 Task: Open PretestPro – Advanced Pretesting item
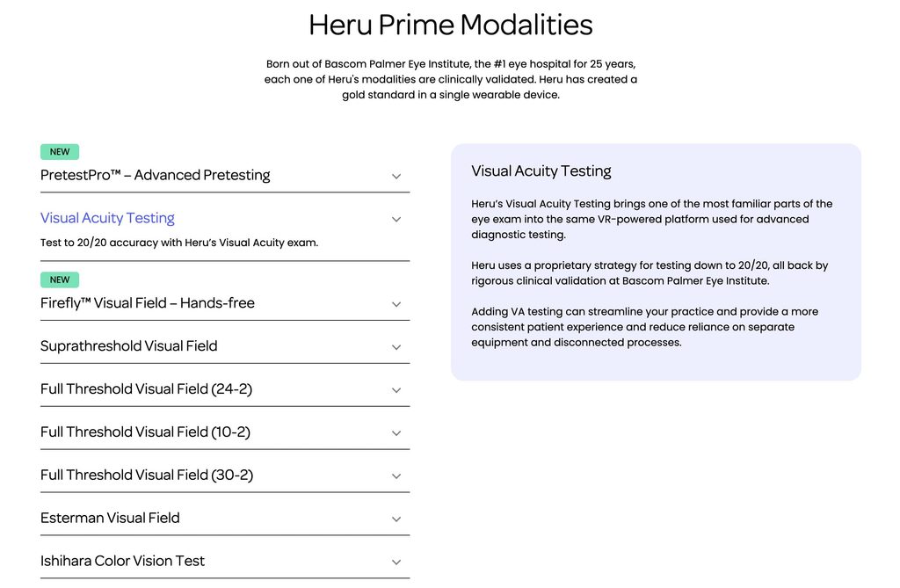(155, 175)
